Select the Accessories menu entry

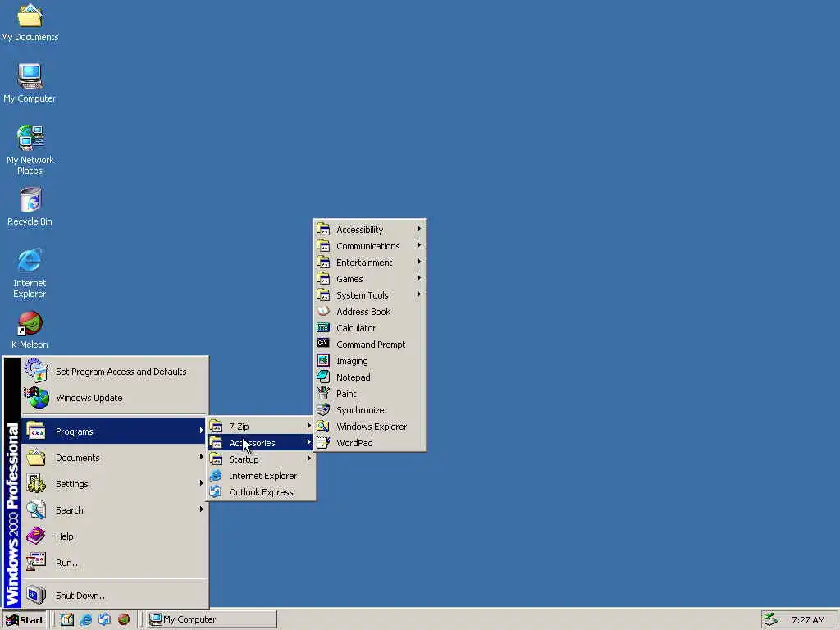coord(261,442)
